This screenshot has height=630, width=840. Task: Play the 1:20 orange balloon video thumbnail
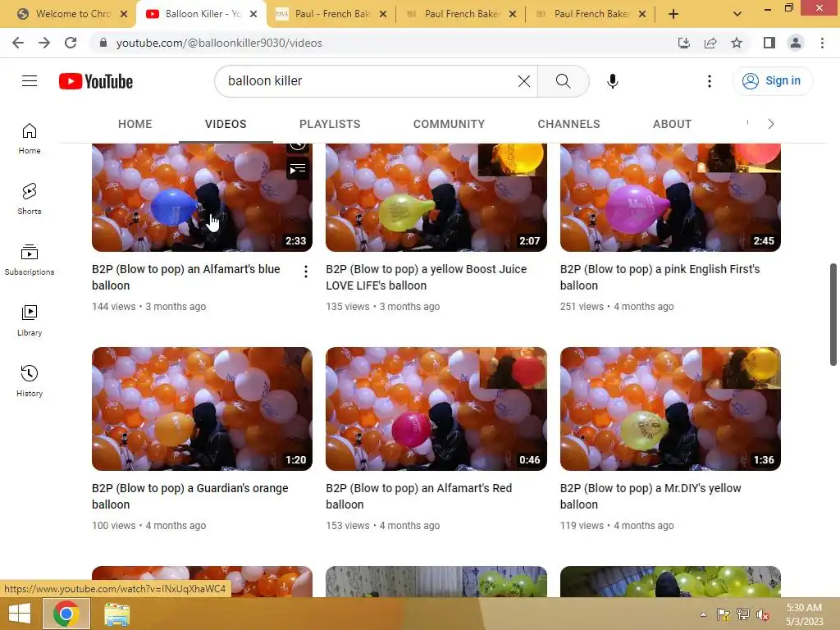click(x=202, y=409)
